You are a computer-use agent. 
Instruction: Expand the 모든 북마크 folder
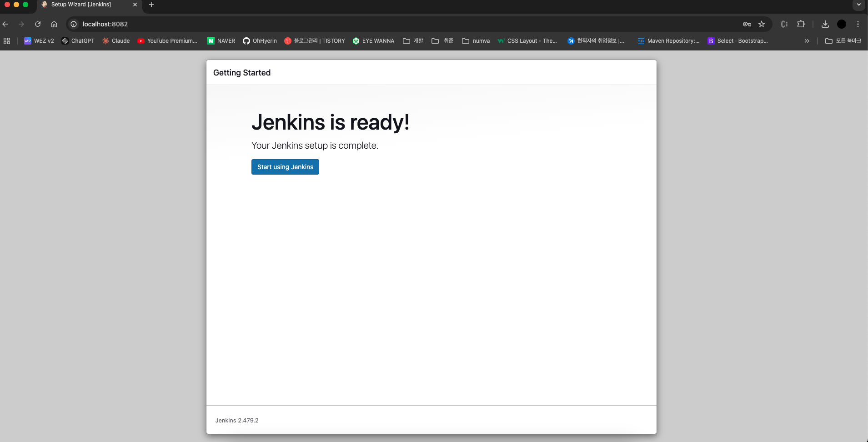coord(843,41)
